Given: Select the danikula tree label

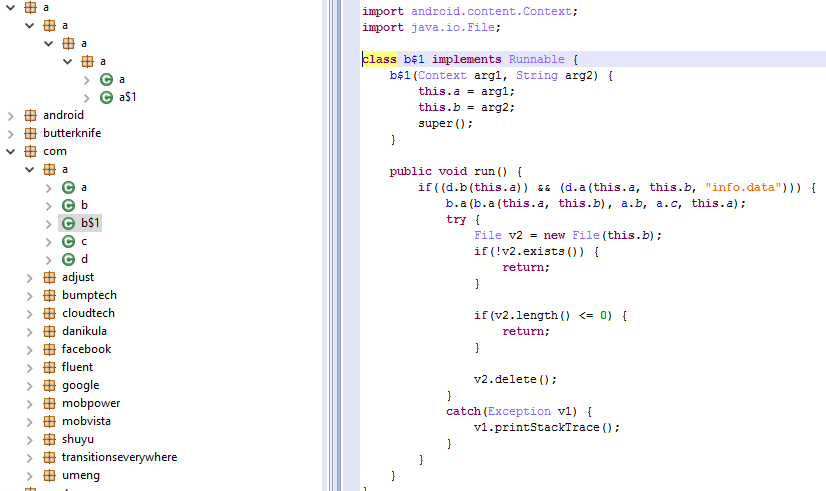Looking at the screenshot, I should pyautogui.click(x=84, y=331).
